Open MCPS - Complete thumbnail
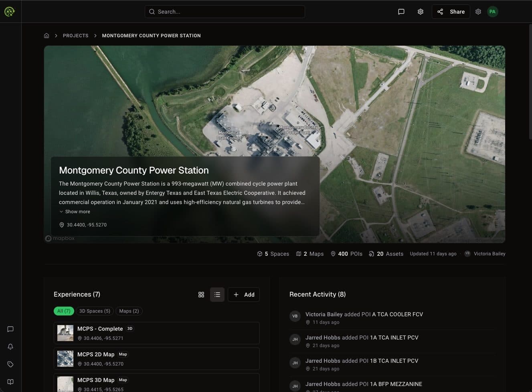Viewport: 532px width, 392px height. click(x=65, y=333)
